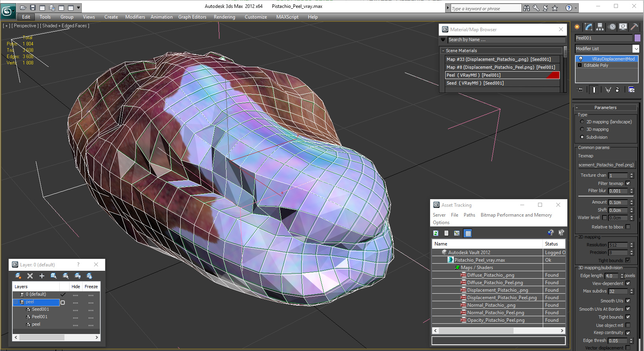Open the Motion command panel tab
This screenshot has height=351, width=644.
[612, 27]
